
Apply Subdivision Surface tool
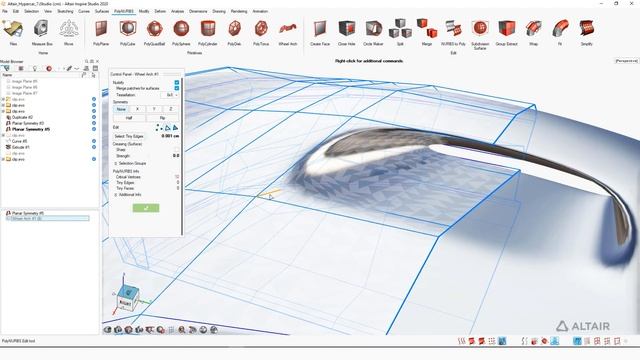(x=480, y=34)
